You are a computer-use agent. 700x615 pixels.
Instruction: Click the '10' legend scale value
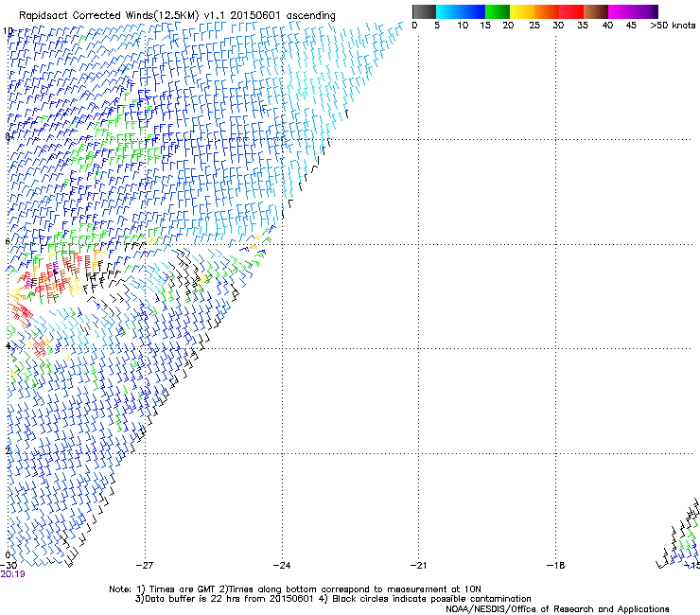(x=463, y=26)
